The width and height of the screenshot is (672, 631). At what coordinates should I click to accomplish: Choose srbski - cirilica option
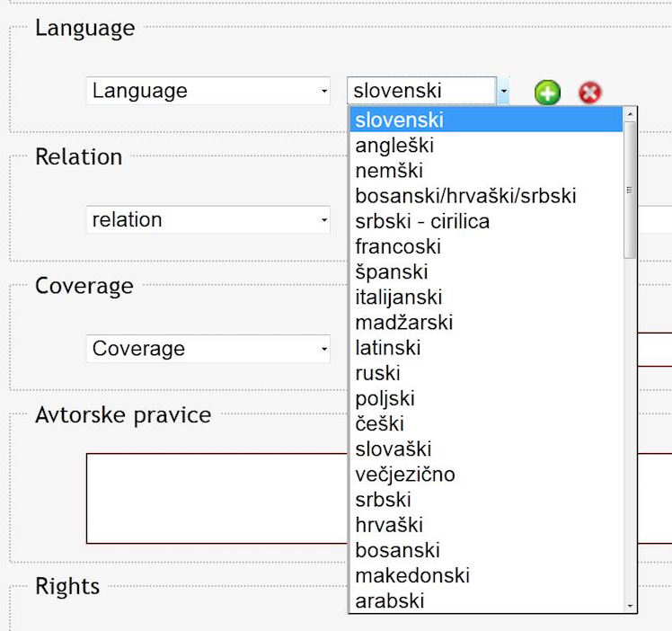tap(422, 221)
